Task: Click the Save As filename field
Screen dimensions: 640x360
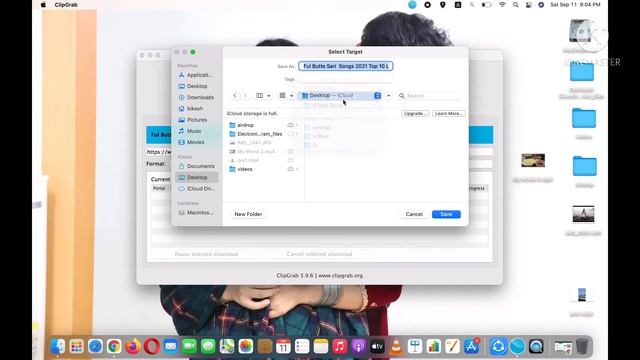Action: click(346, 66)
